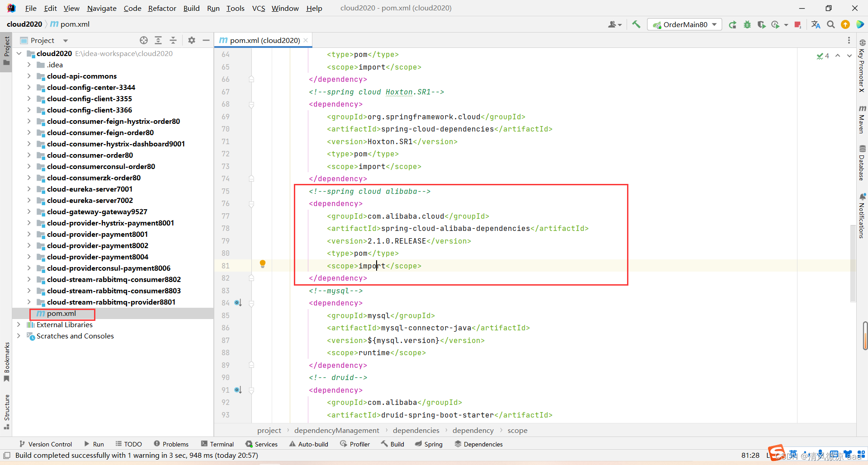Run with coverage icon

pos(761,24)
